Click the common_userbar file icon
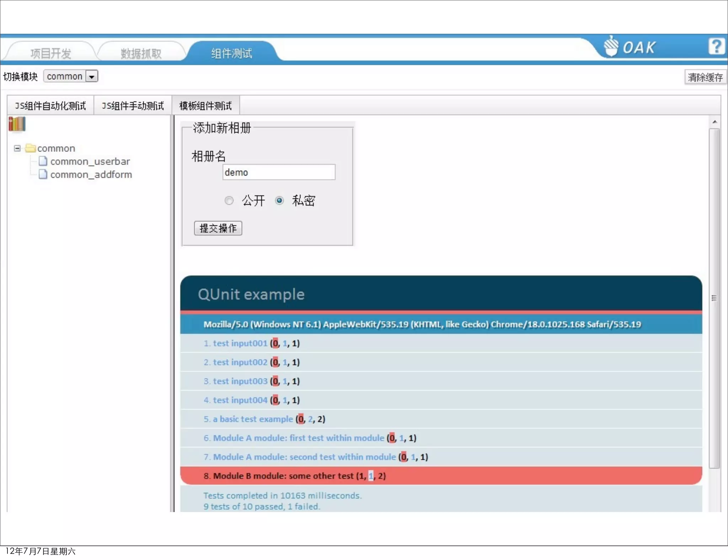This screenshot has width=728, height=560. pos(43,161)
